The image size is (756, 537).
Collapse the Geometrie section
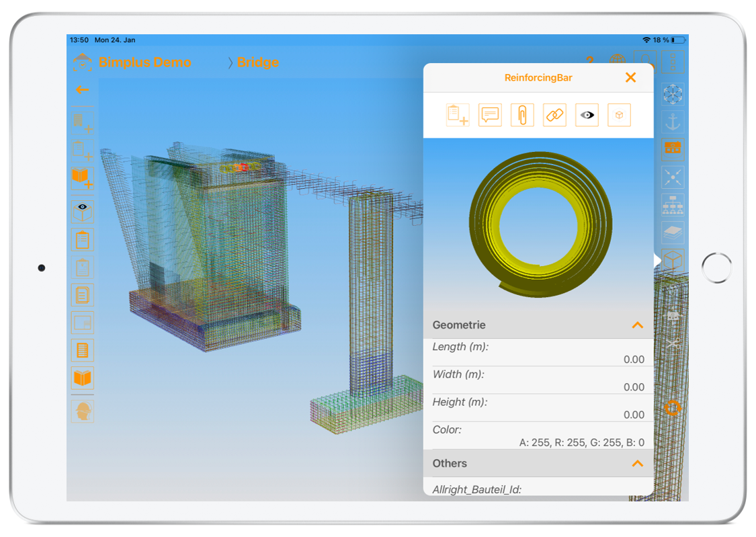tap(637, 325)
